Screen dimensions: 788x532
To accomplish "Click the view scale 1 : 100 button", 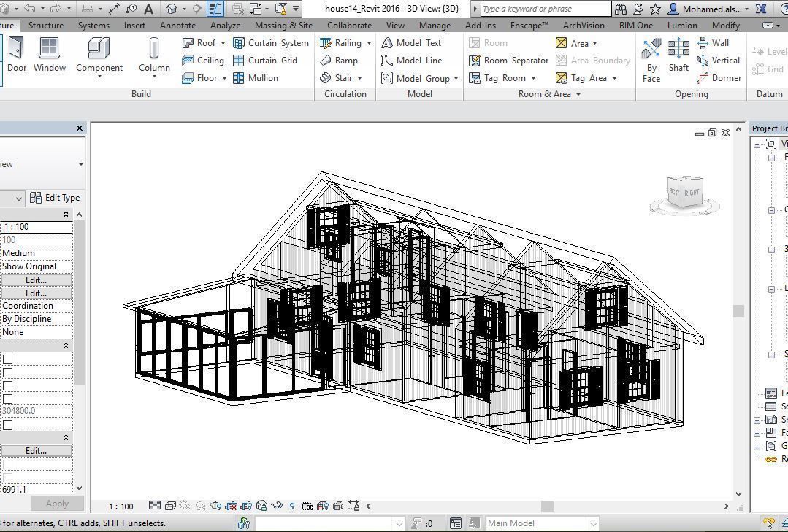I will (x=121, y=506).
